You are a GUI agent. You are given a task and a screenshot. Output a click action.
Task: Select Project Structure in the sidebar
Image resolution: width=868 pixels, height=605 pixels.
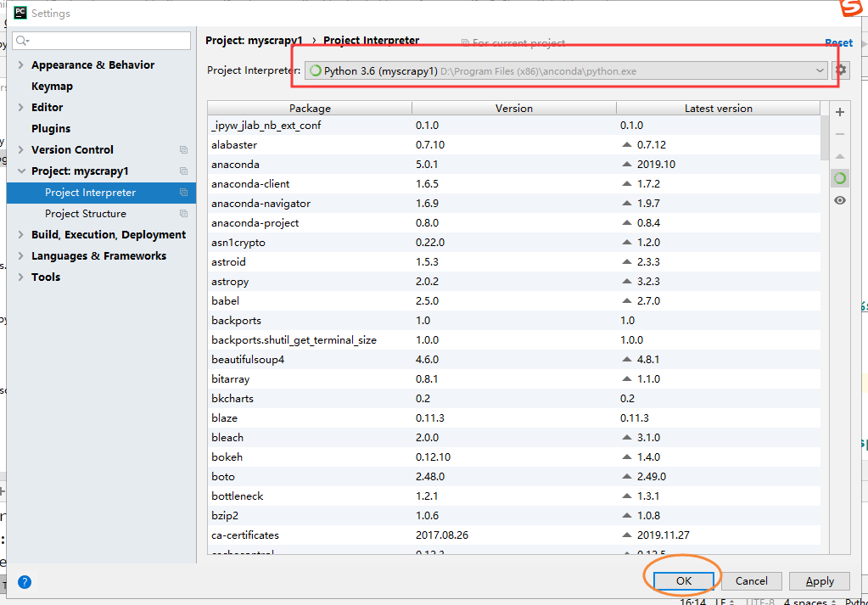pos(85,214)
